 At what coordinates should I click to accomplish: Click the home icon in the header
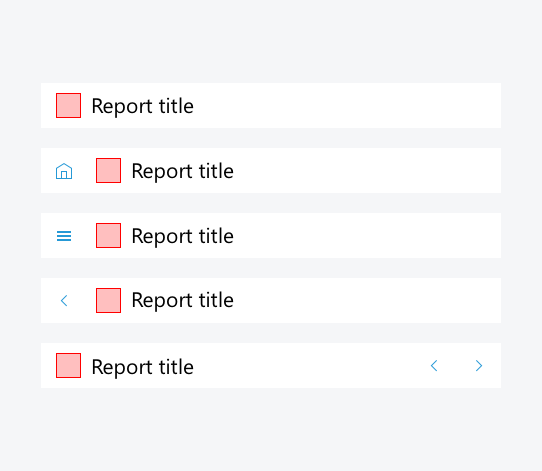click(64, 171)
